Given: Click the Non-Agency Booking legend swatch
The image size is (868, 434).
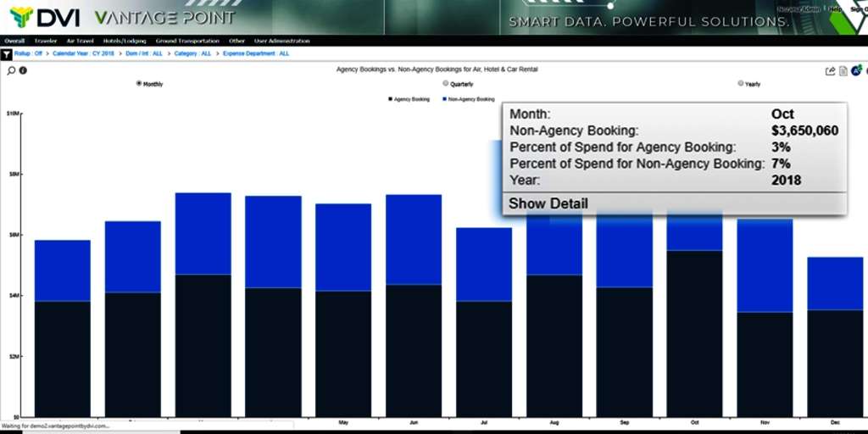Looking at the screenshot, I should point(444,99).
